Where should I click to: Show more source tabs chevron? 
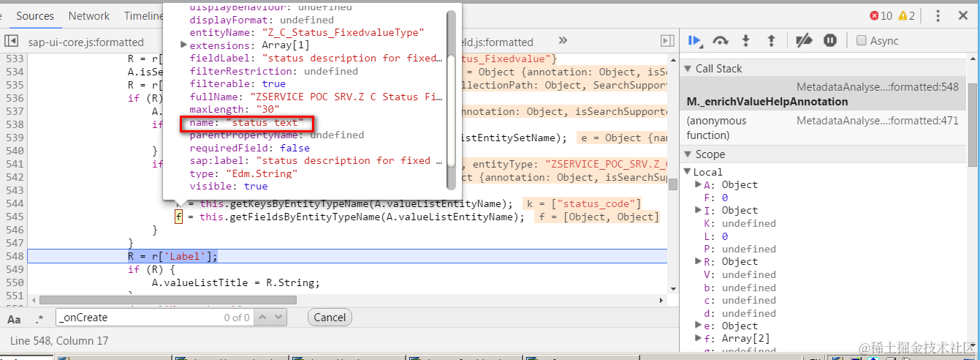[x=563, y=41]
